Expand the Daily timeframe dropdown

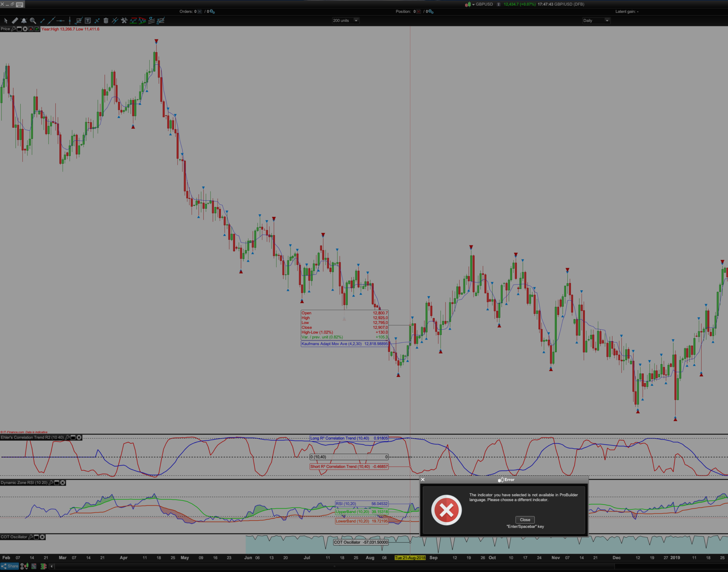point(607,21)
